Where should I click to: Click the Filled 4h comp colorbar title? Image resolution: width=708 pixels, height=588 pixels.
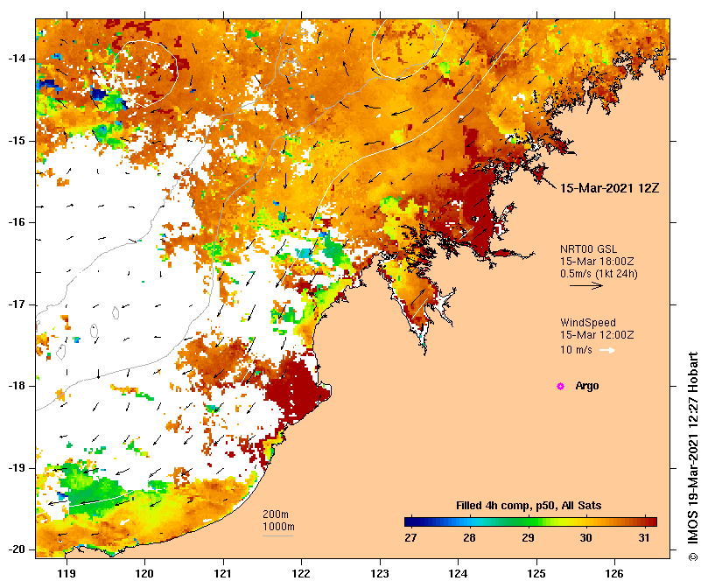pyautogui.click(x=529, y=506)
